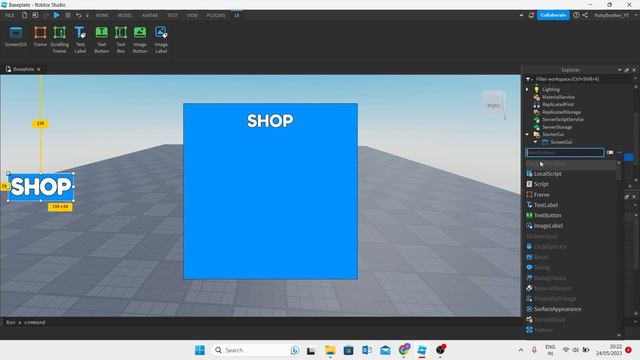Click the New file icon
The width and height of the screenshot is (640, 360).
[x=24, y=15]
